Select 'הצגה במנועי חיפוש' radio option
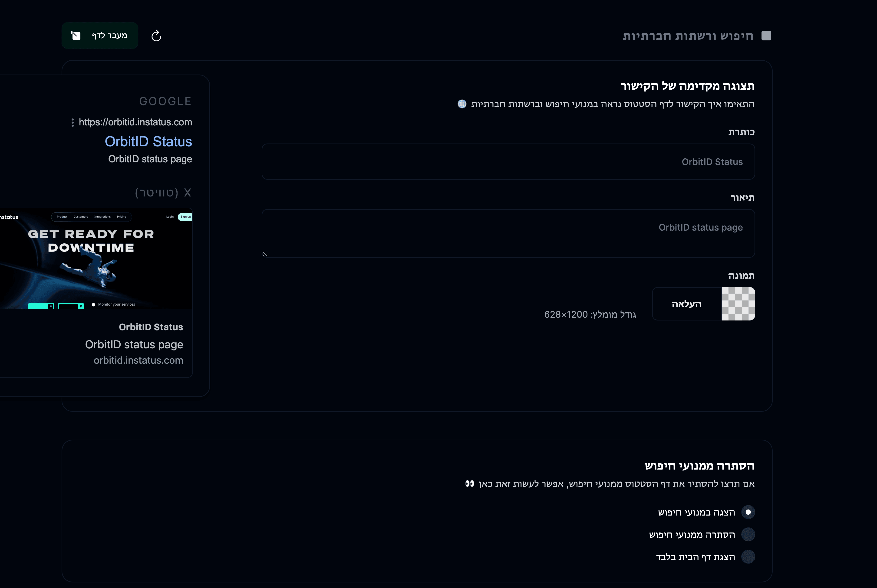877x588 pixels. pyautogui.click(x=748, y=512)
